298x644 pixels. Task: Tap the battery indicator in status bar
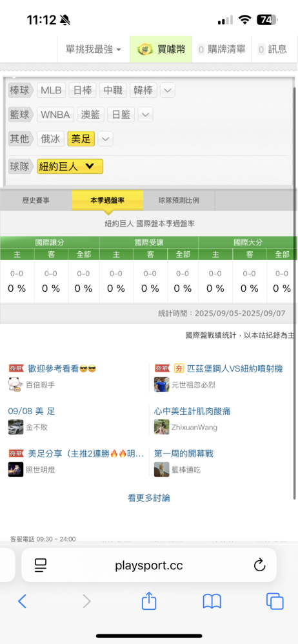[268, 20]
